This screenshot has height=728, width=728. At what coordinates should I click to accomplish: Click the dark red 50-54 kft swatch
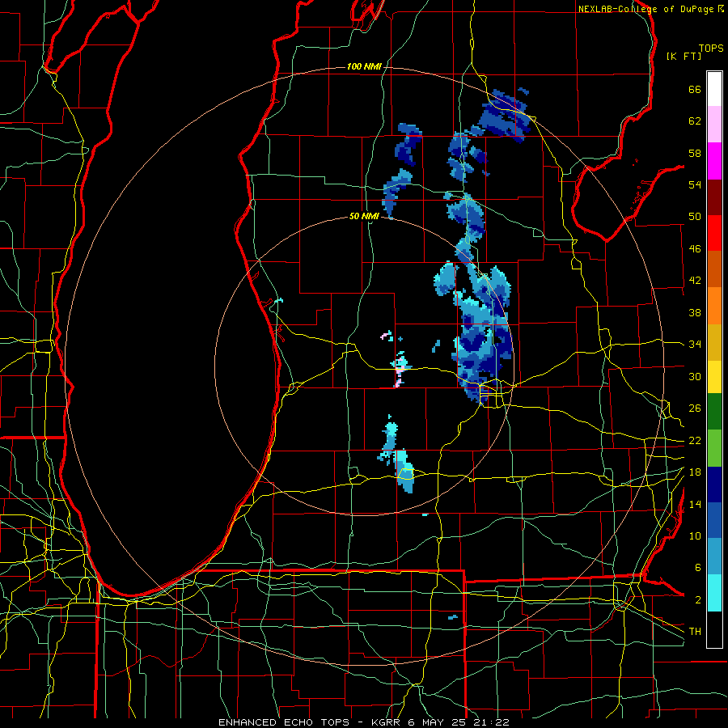point(714,197)
